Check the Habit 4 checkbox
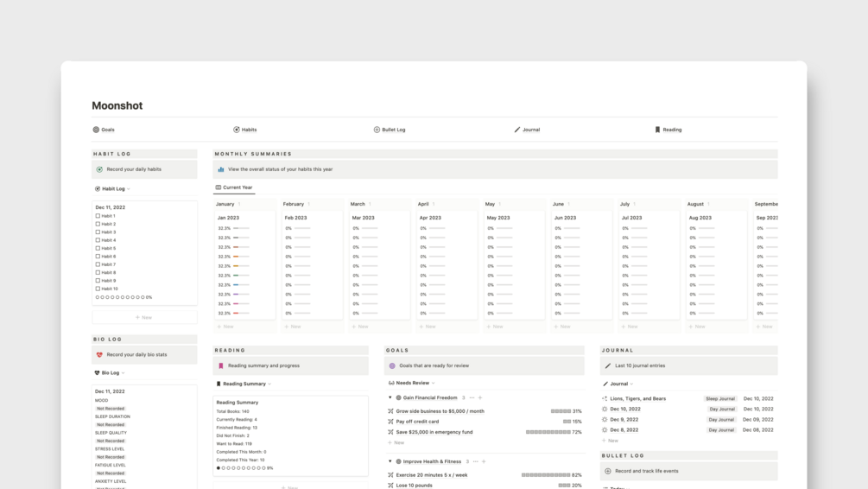The height and width of the screenshot is (489, 868). coord(98,240)
